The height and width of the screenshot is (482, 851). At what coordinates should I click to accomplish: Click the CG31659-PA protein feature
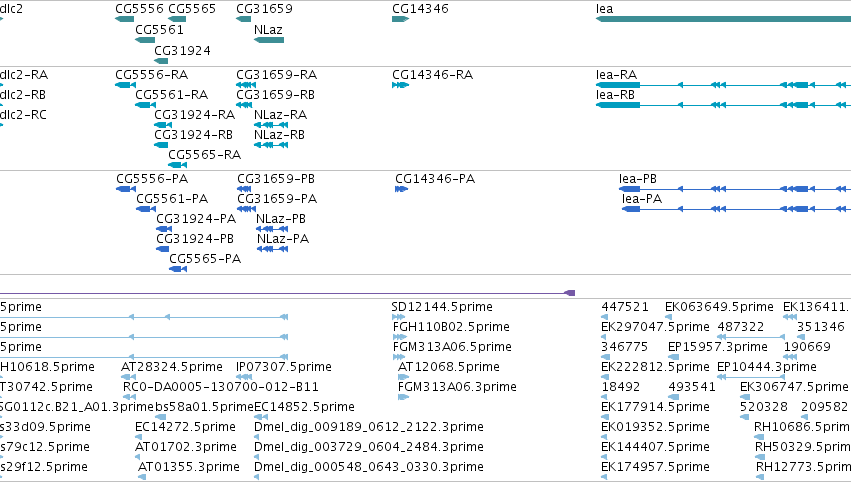pyautogui.click(x=246, y=209)
